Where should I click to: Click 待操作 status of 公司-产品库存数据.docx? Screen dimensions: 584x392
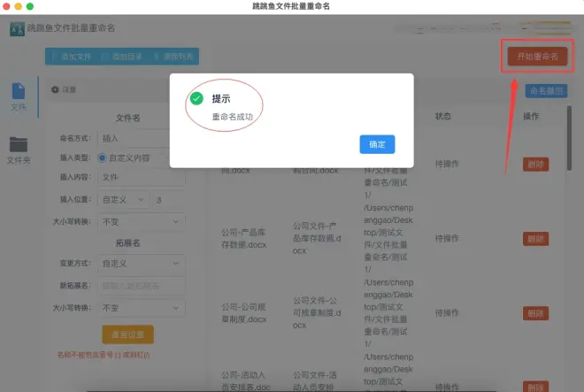point(447,239)
